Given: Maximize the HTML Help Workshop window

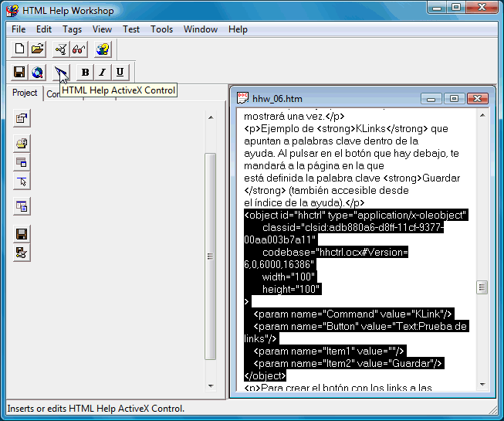Looking at the screenshot, I should click(x=456, y=7).
